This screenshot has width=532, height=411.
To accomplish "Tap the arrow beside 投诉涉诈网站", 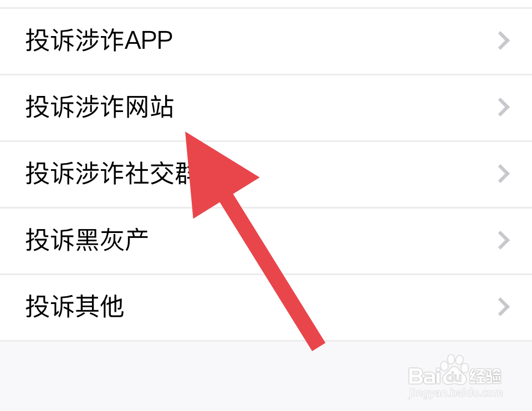I will point(504,108).
